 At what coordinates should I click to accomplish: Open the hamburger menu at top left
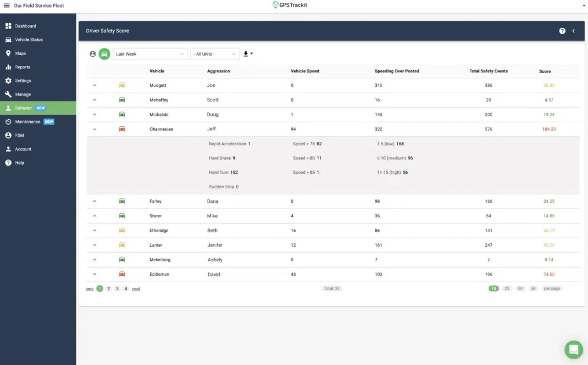pos(8,5)
